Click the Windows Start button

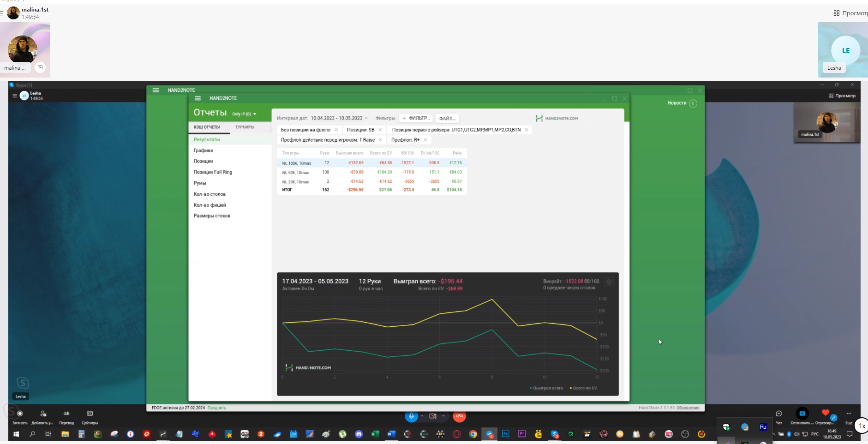click(16, 434)
